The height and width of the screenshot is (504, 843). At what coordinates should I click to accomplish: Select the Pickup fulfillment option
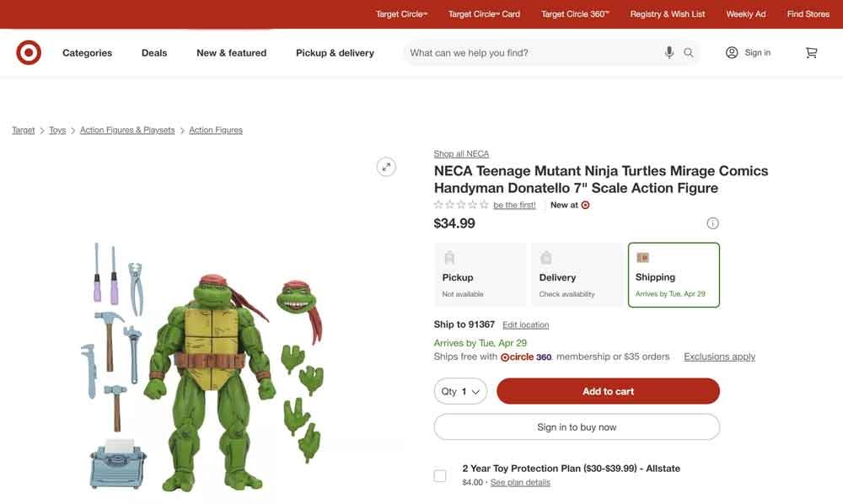pos(479,274)
